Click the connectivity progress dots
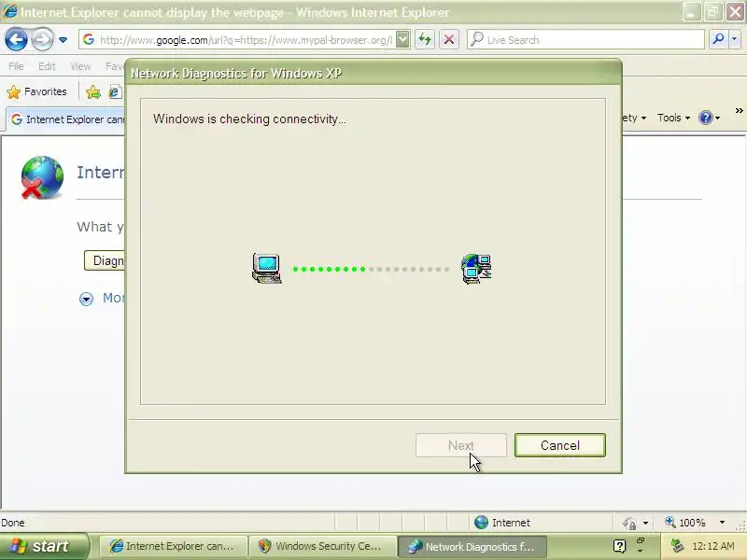Image resolution: width=747 pixels, height=560 pixels. [x=371, y=269]
